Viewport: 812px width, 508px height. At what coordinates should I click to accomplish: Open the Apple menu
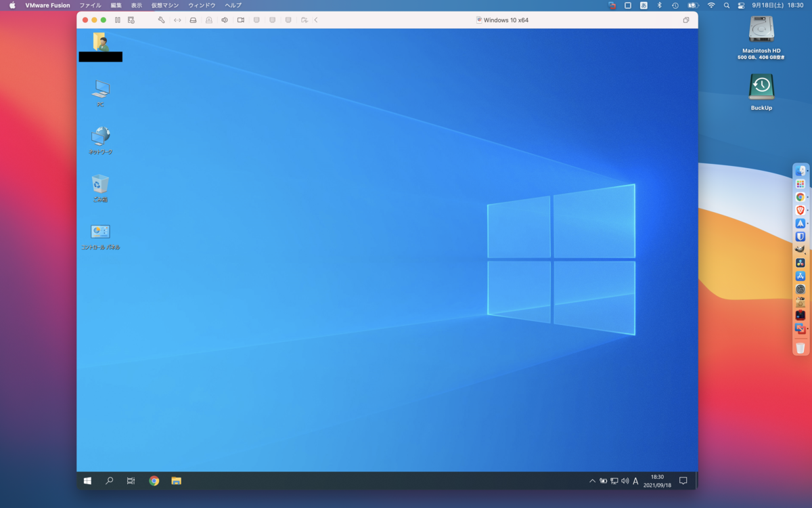[12, 5]
